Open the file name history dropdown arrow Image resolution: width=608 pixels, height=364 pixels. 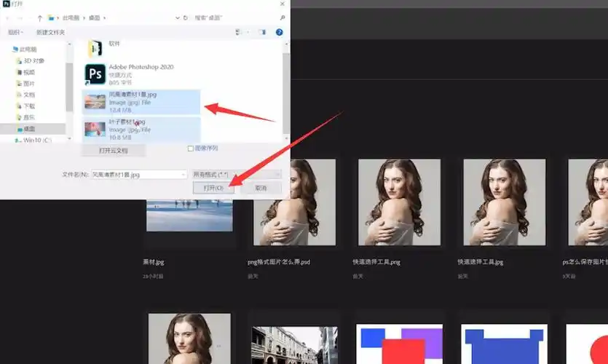(x=183, y=175)
